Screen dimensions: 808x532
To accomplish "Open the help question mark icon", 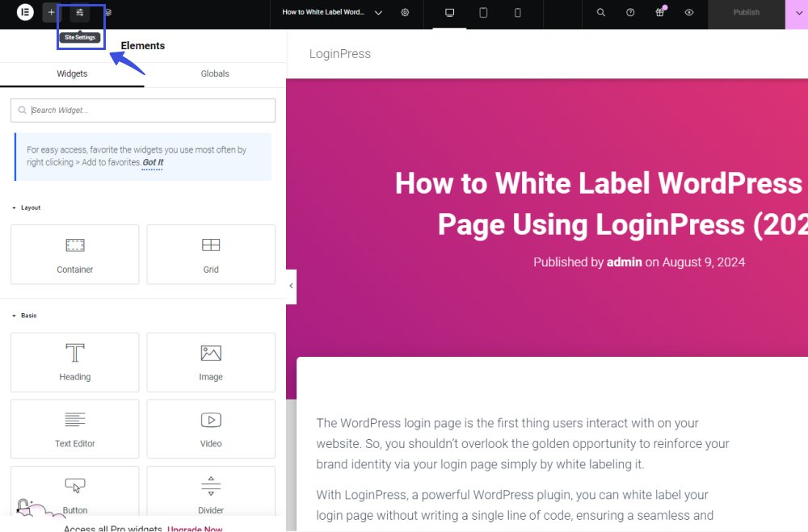I will tap(630, 12).
